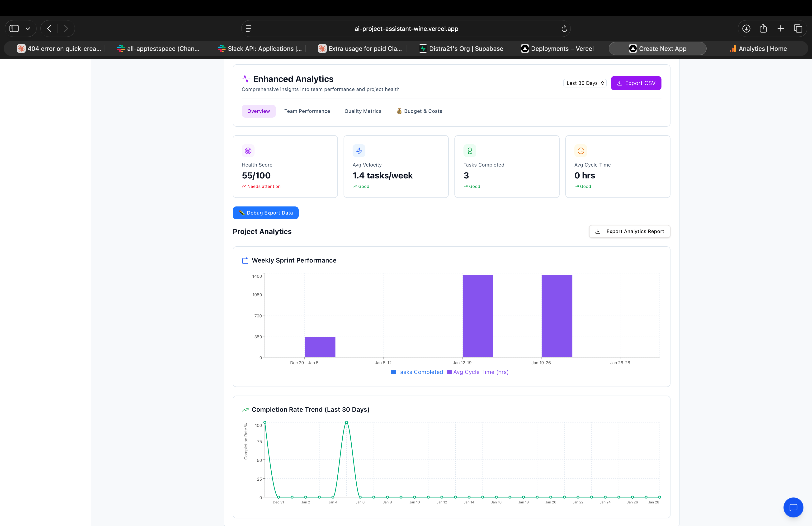Click the Weekly Sprint Performance calendar icon
812x526 pixels.
[x=245, y=260]
